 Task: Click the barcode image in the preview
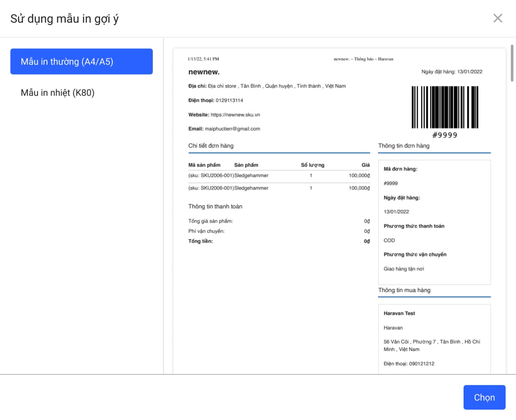445,107
